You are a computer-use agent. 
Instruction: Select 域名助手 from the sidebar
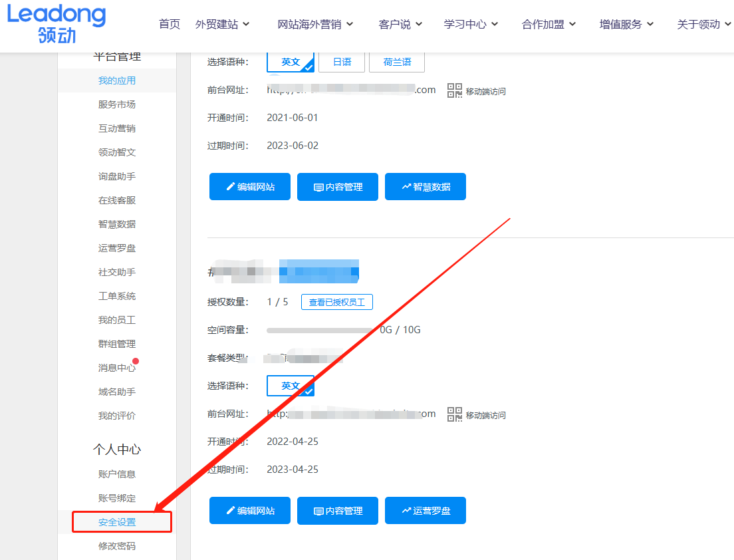click(x=117, y=392)
